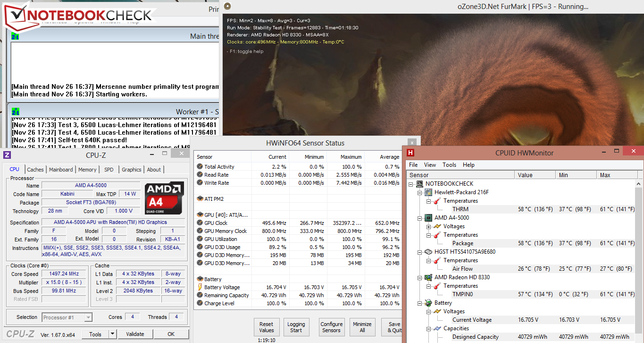Click the Logging Start button
Screen dimensions: 644x343
point(296,327)
